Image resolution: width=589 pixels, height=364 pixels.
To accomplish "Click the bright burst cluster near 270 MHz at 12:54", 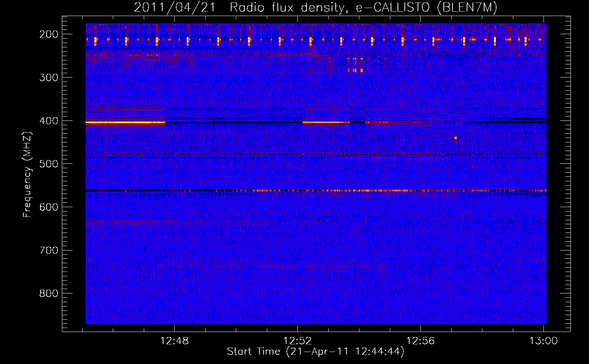I will point(355,65).
